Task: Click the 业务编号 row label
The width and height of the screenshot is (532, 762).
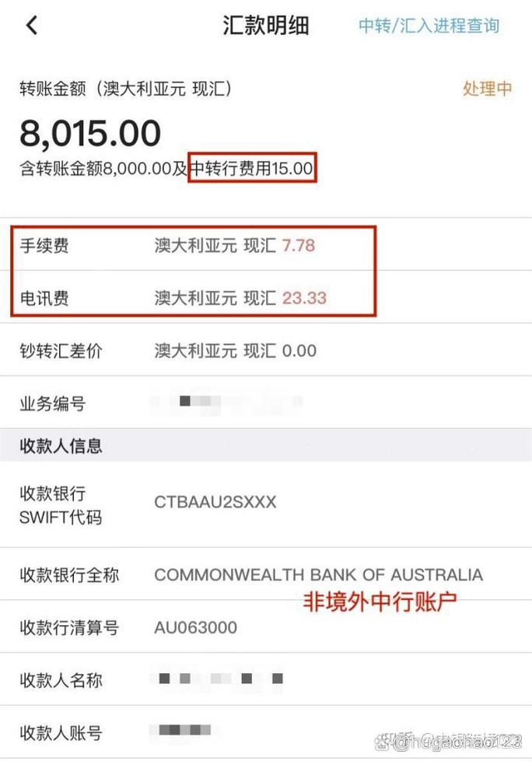Action: tap(52, 404)
